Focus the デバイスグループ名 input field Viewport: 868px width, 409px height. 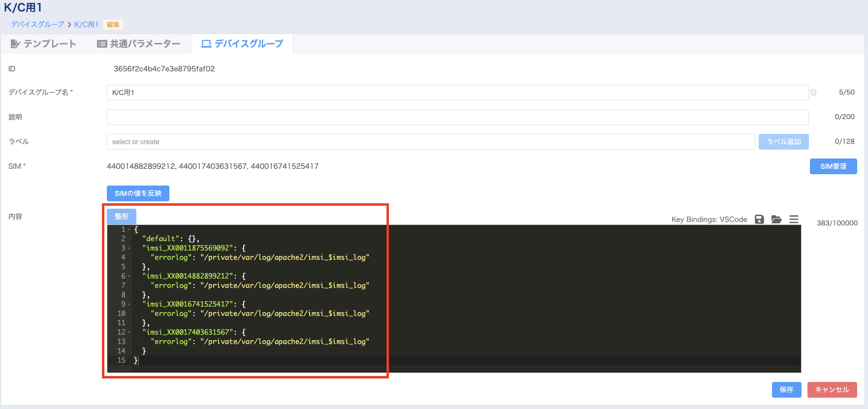(457, 93)
